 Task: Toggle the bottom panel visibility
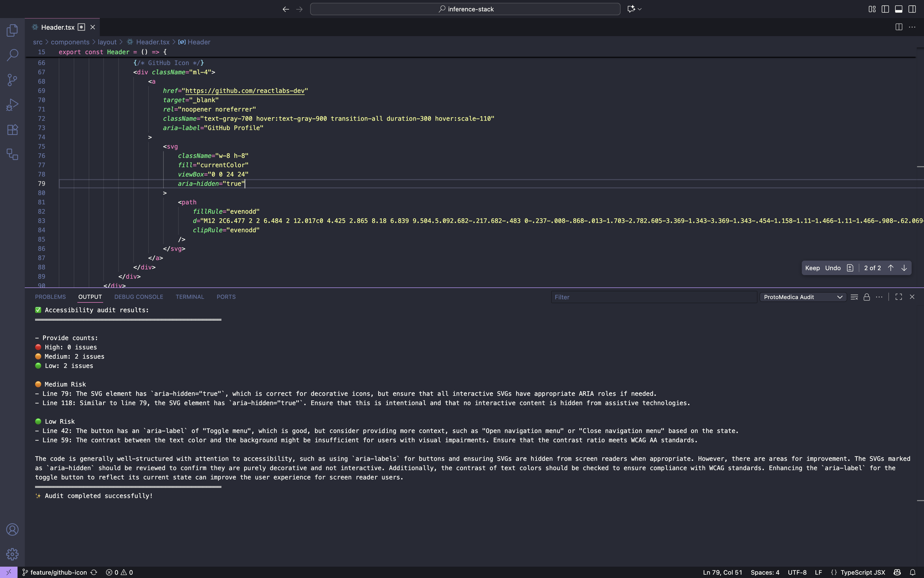point(899,9)
